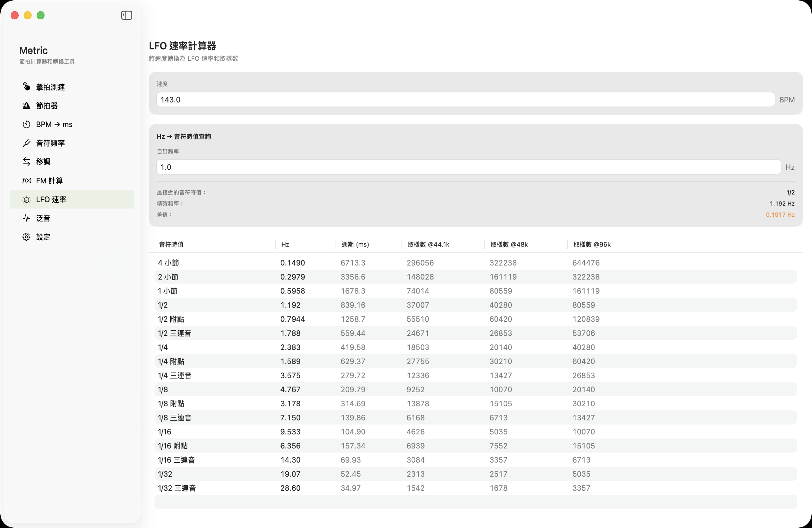Click the transpose arrows icon
This screenshot has height=528, width=812.
pyautogui.click(x=26, y=162)
